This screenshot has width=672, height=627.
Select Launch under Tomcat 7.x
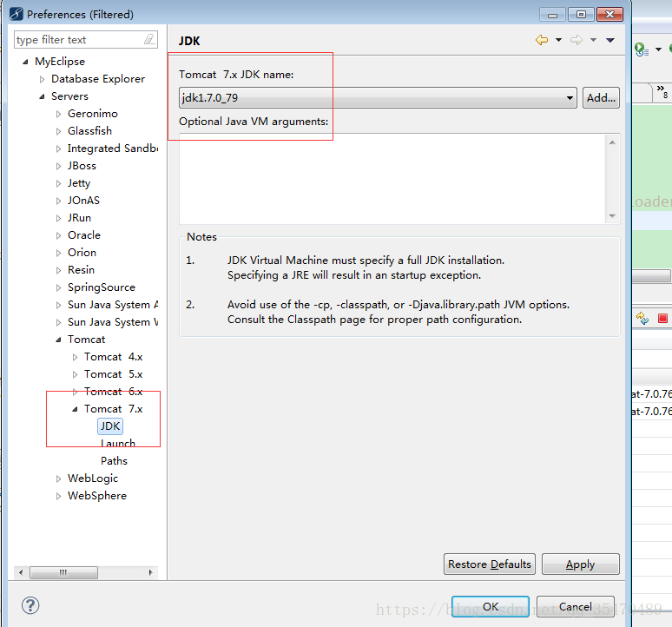pyautogui.click(x=118, y=443)
